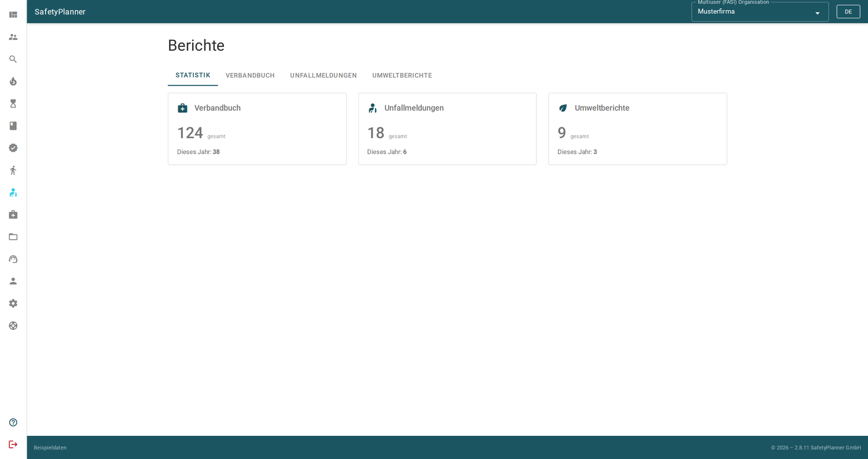Click the Verbandbuch card heading
Screen dimensions: 868x459
pos(218,108)
